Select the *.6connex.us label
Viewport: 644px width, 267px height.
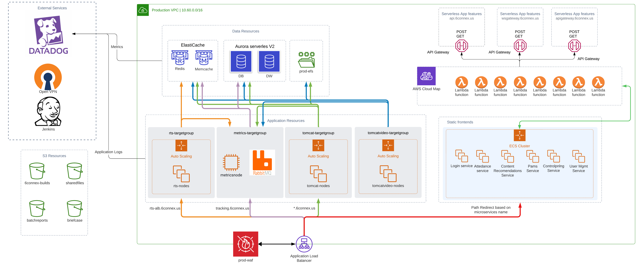click(304, 208)
